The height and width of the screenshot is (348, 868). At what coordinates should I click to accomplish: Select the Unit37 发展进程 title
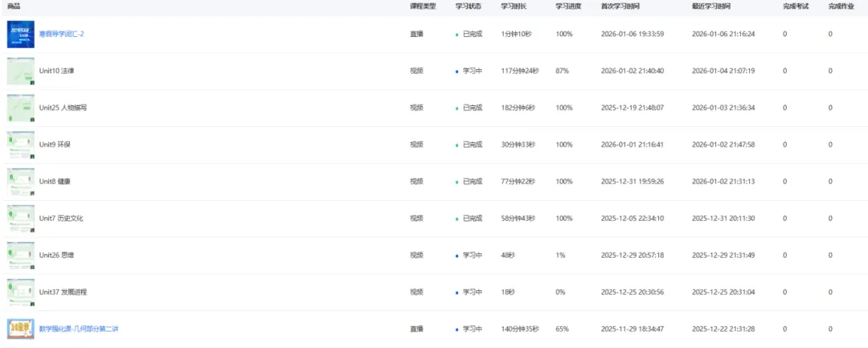tap(63, 292)
